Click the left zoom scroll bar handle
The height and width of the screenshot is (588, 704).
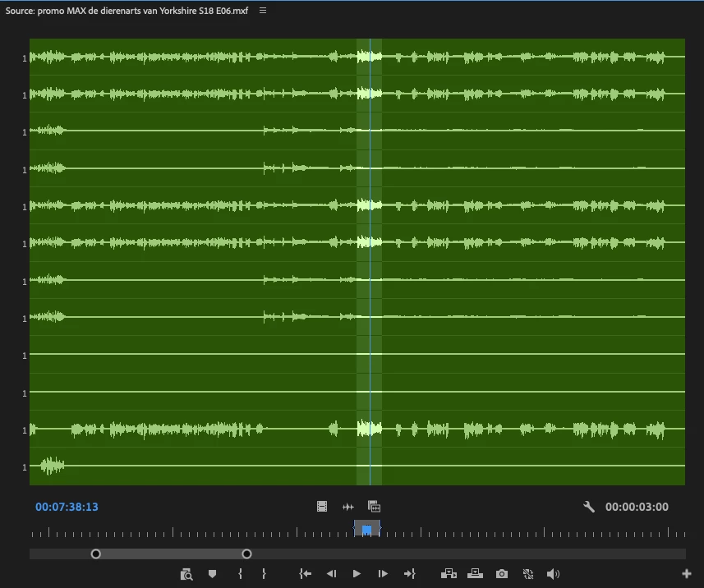(95, 554)
